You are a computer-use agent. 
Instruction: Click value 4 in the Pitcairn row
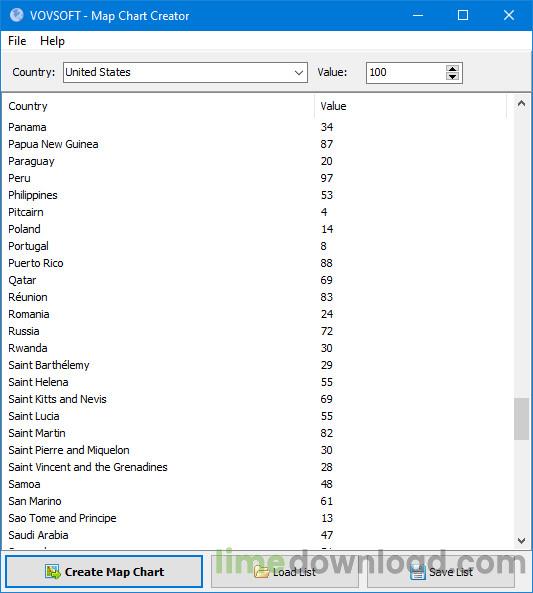click(324, 212)
